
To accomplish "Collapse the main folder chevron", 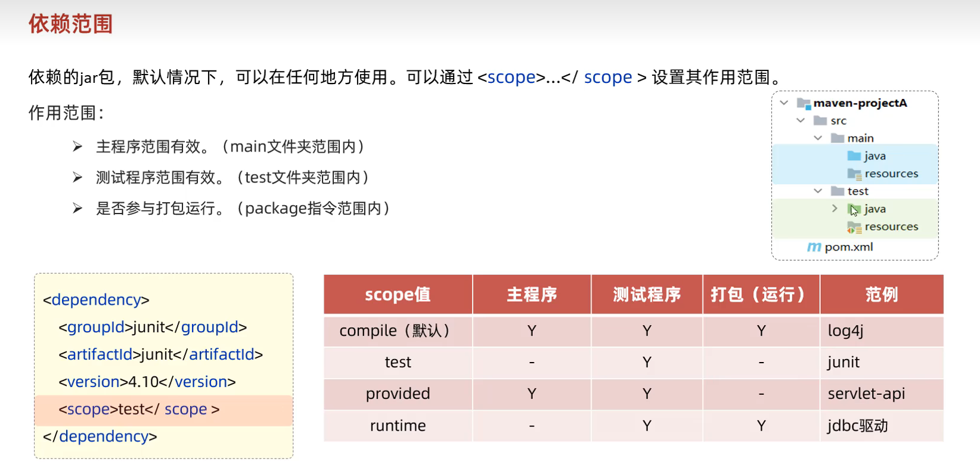I will [x=818, y=138].
